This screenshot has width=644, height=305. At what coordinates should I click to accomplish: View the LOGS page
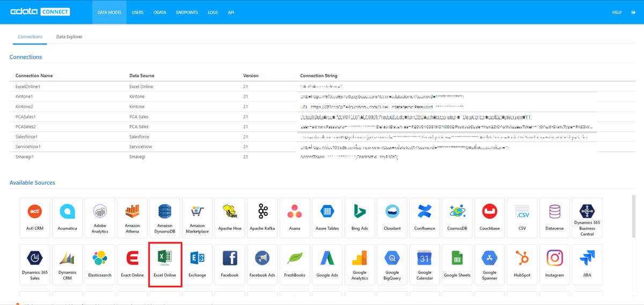coord(213,12)
